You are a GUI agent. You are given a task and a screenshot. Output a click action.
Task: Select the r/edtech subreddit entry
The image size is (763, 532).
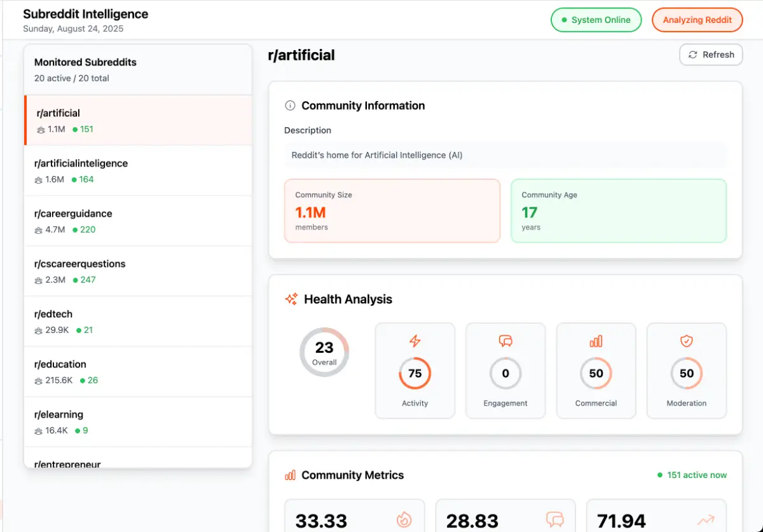point(138,321)
